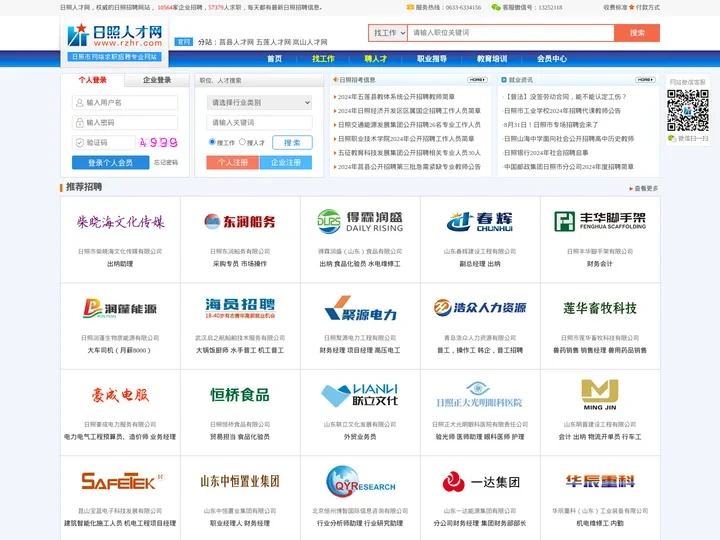Click 登录个人会员 button
720x540 pixels.
pyautogui.click(x=110, y=163)
